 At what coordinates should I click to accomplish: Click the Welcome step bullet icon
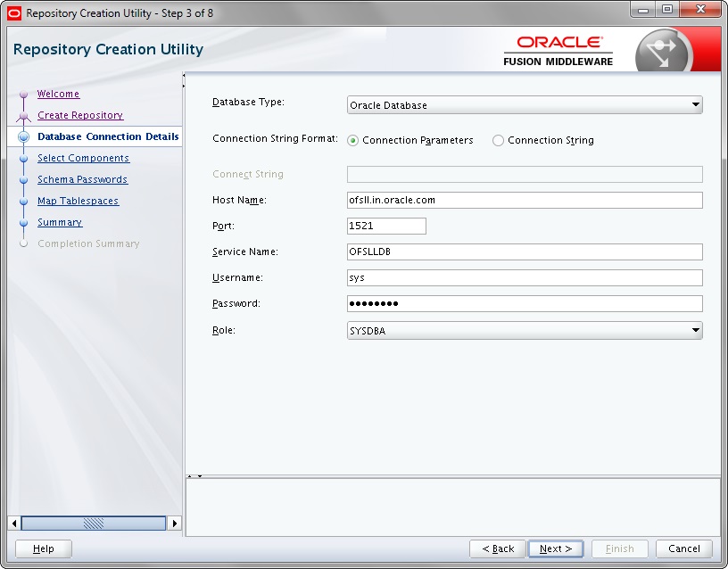tap(24, 95)
